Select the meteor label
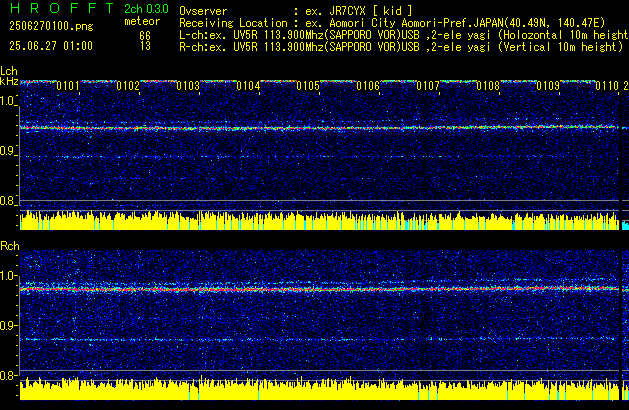 142,21
